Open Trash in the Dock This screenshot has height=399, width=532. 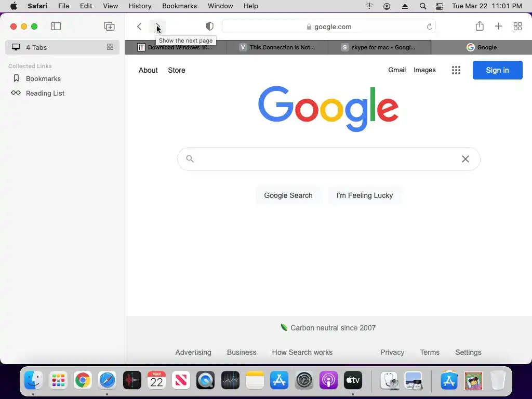click(498, 380)
